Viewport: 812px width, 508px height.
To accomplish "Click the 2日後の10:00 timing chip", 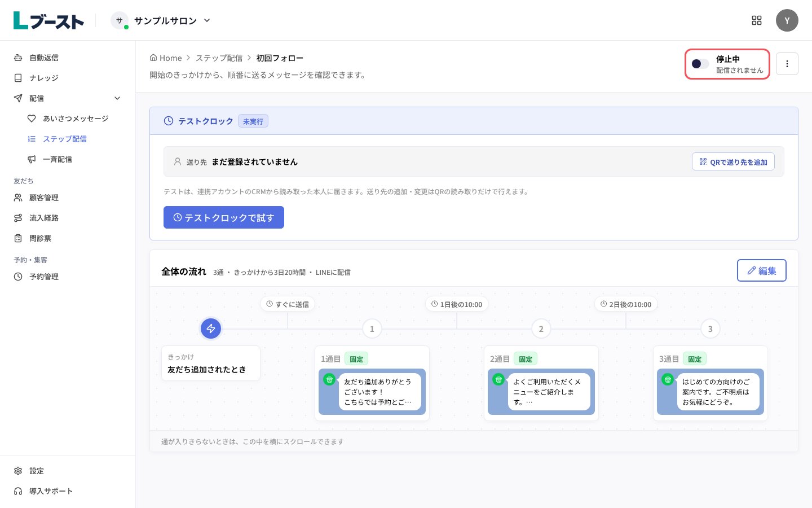I will click(626, 304).
